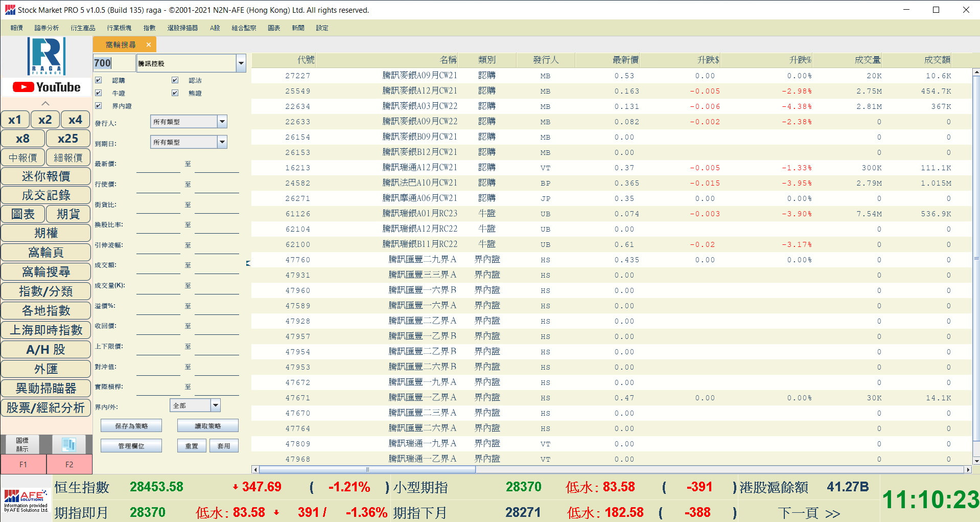Click the 圖標顯示 icon display button
This screenshot has height=522, width=980.
click(22, 444)
